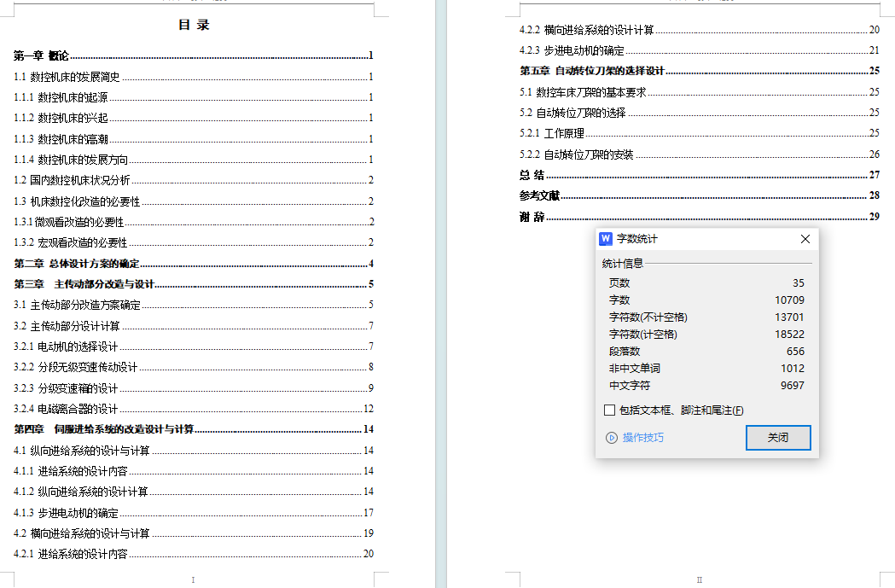This screenshot has width=895, height=588.
Task: Click the 谢 辞 contents entry
Action: 532,217
